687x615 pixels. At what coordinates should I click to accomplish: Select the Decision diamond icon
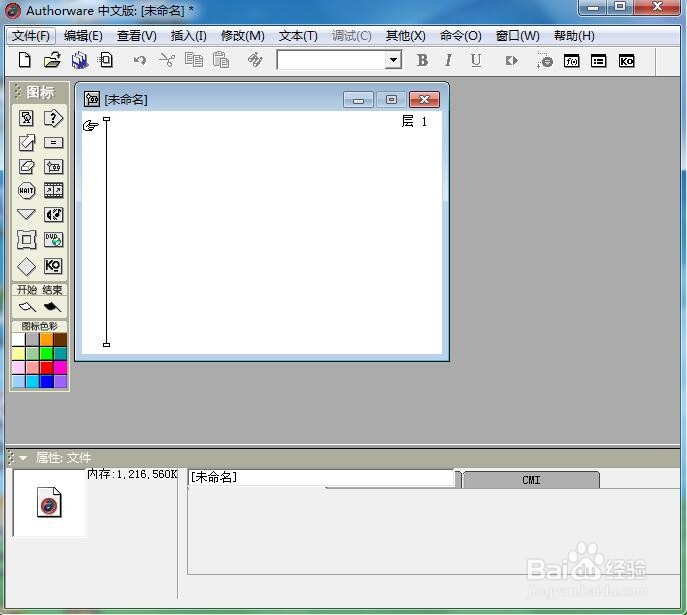26,266
